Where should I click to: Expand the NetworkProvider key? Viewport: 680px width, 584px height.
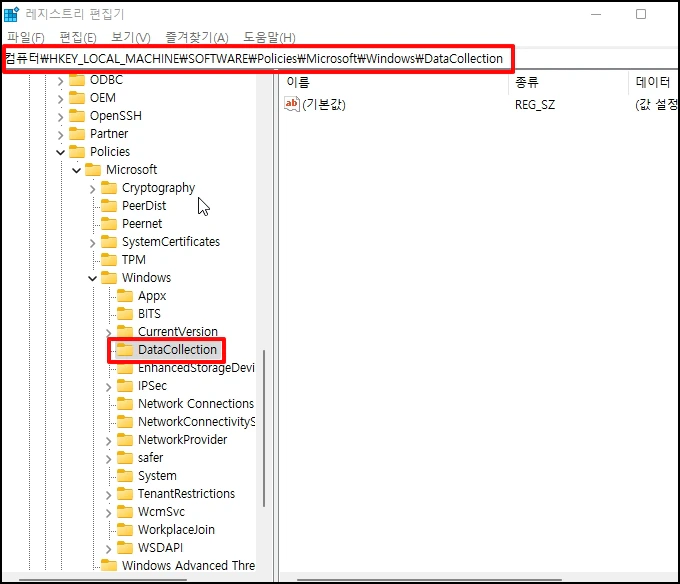click(108, 440)
